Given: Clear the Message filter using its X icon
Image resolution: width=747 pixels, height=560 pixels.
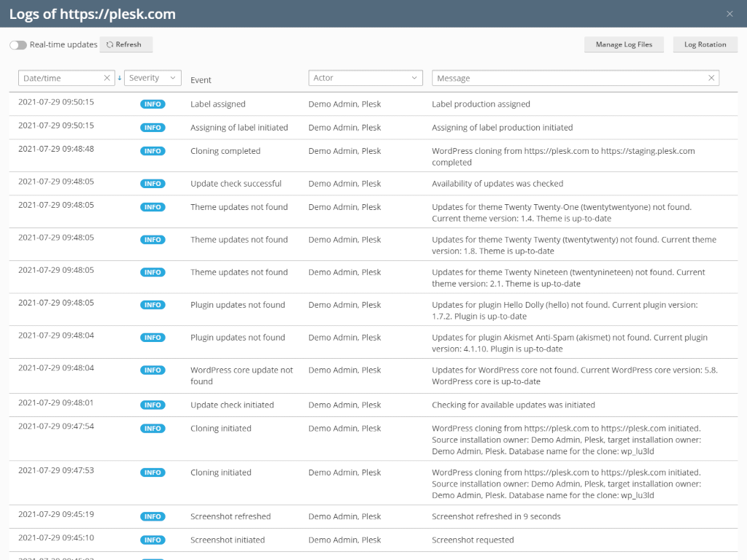Looking at the screenshot, I should pos(711,77).
